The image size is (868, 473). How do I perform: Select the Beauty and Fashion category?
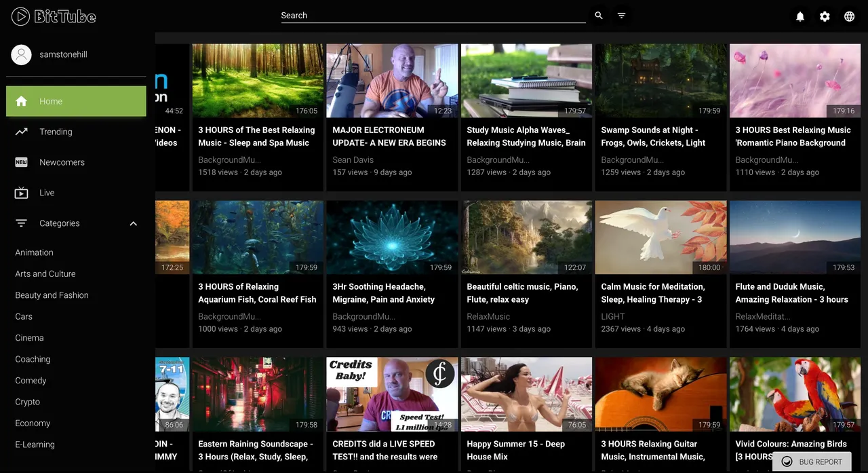tap(52, 295)
